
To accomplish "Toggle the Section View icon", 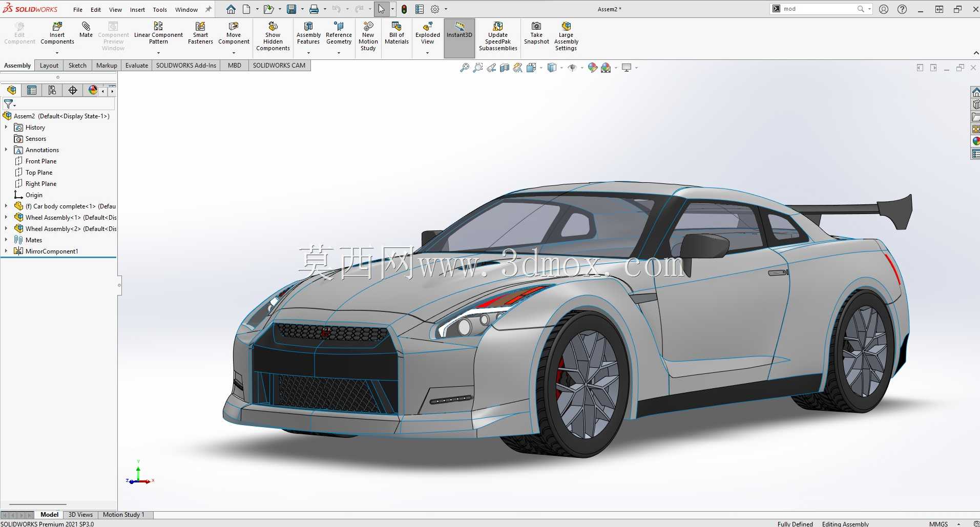I will point(505,68).
